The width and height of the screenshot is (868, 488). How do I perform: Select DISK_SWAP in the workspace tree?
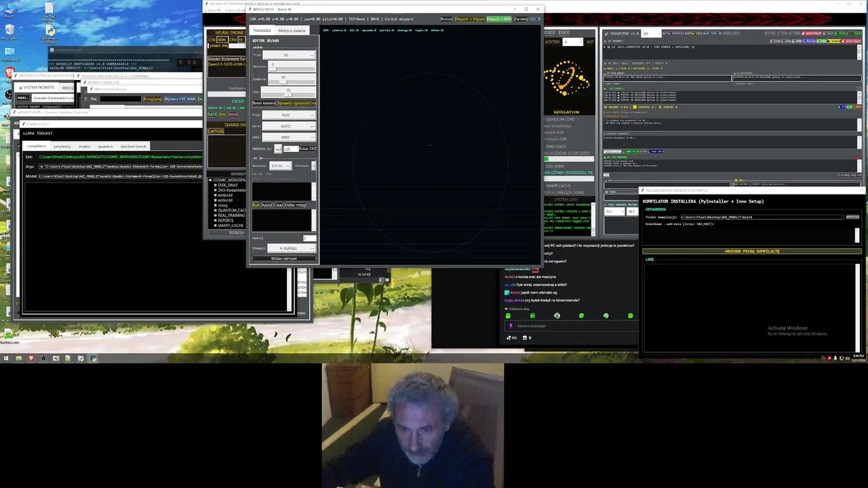[x=227, y=185]
